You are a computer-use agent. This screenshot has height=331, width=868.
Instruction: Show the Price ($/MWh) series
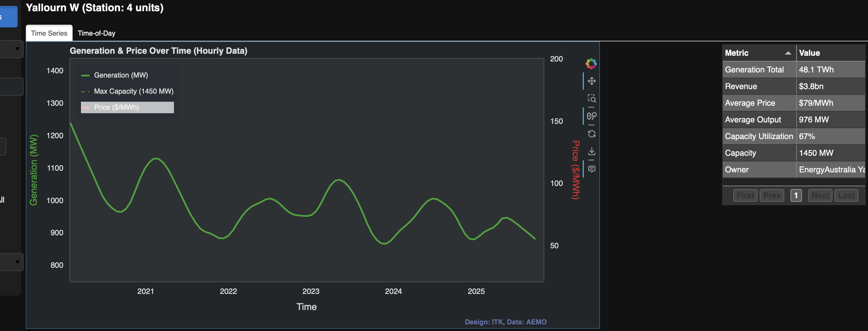[x=116, y=107]
